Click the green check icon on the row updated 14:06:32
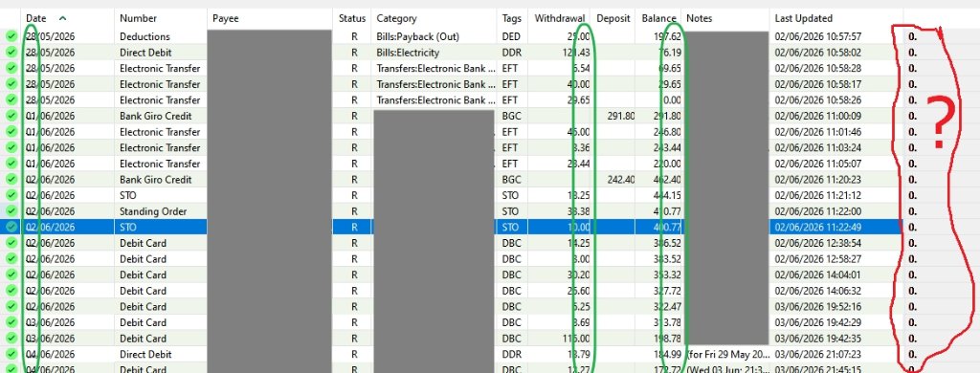 (x=11, y=291)
